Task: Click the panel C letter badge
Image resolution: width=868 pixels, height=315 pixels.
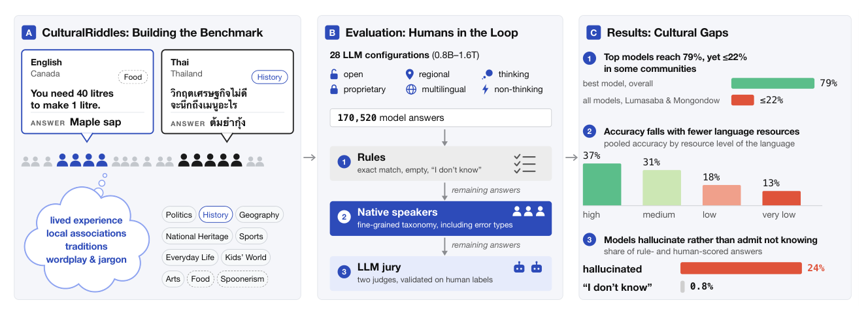Action: [593, 32]
